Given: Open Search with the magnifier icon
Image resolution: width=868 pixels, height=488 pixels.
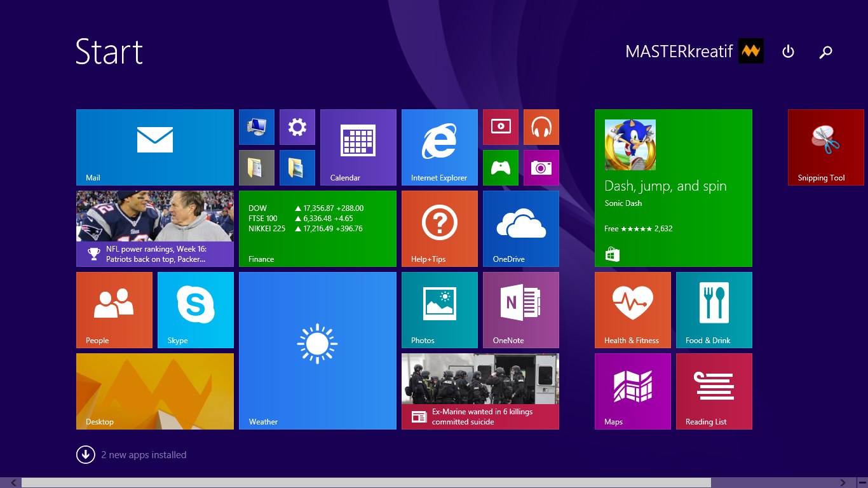Looking at the screenshot, I should tap(825, 51).
